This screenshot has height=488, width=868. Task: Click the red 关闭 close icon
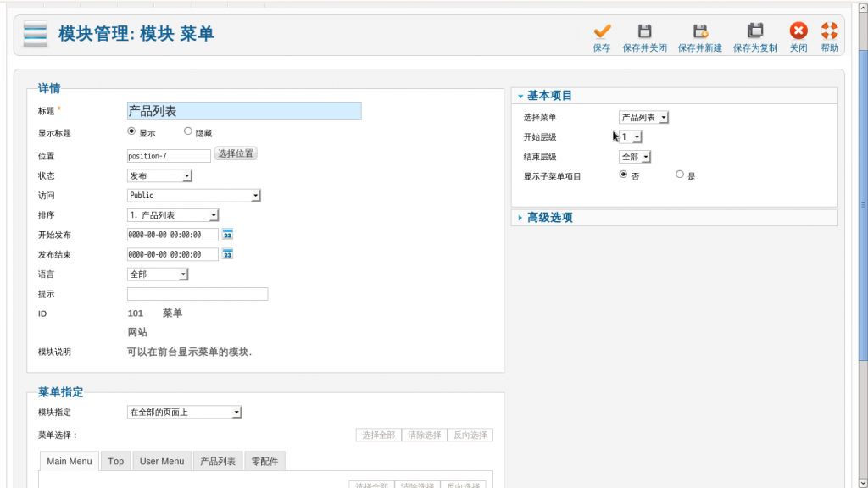pyautogui.click(x=798, y=32)
